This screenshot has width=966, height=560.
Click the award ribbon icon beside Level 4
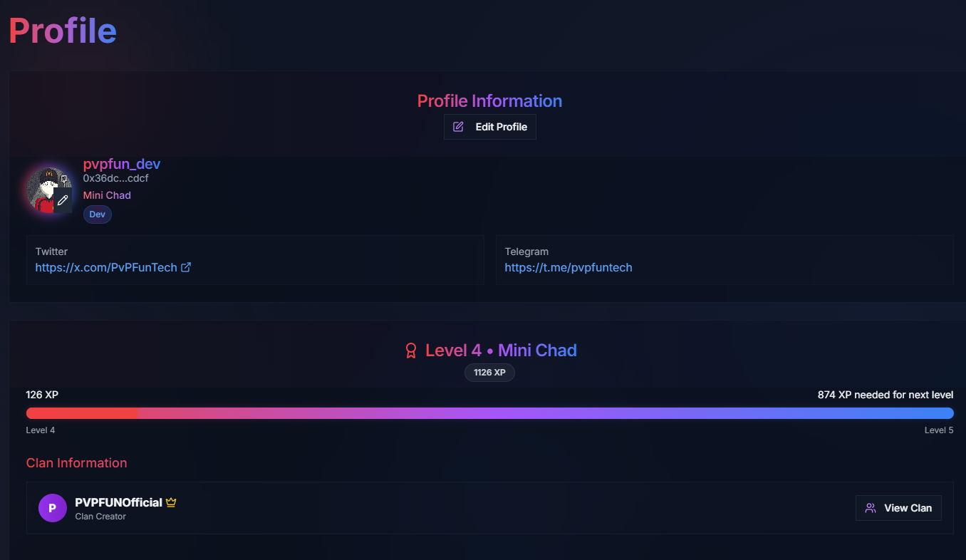[x=411, y=351]
